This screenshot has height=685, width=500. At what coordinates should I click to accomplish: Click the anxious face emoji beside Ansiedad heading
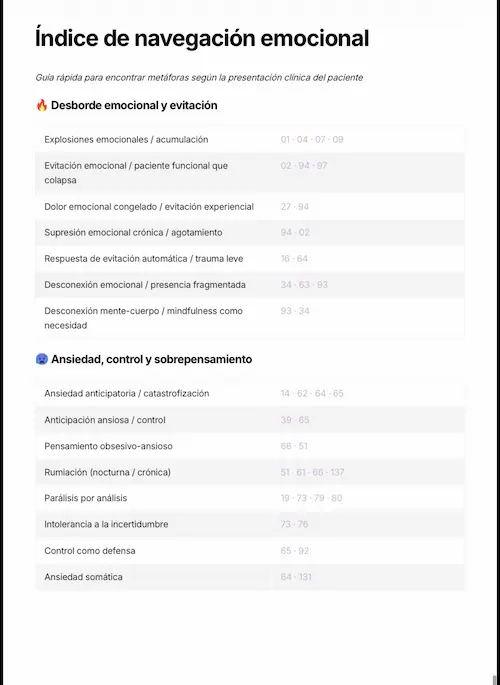coord(41,359)
